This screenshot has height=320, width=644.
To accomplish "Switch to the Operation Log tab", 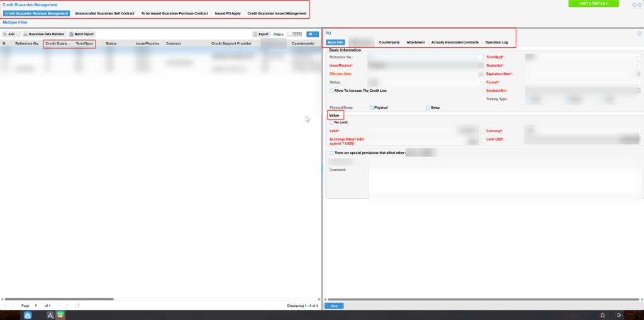I will click(497, 42).
